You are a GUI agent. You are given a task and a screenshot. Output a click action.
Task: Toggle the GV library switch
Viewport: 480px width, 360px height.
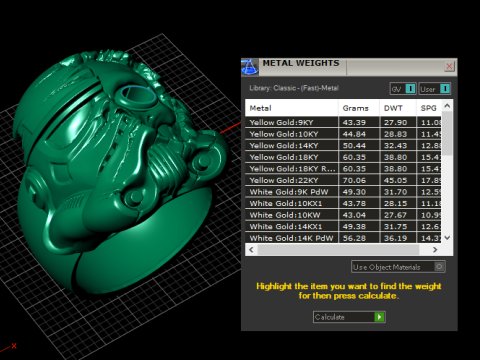403,89
